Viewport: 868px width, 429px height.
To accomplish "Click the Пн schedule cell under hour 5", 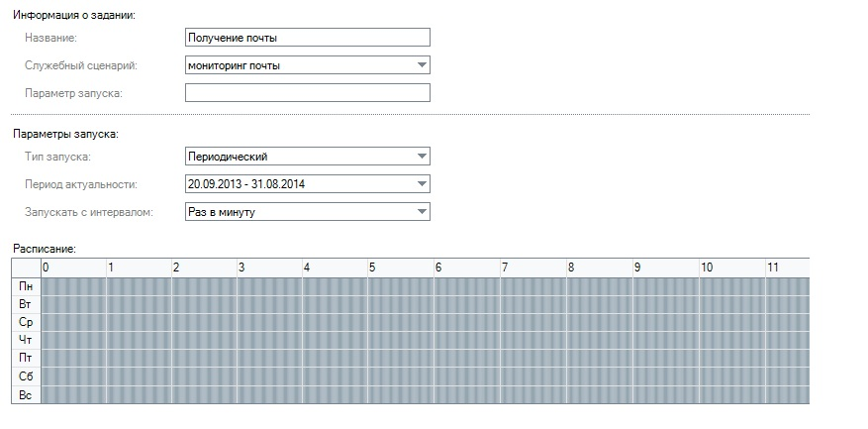I will (x=401, y=286).
